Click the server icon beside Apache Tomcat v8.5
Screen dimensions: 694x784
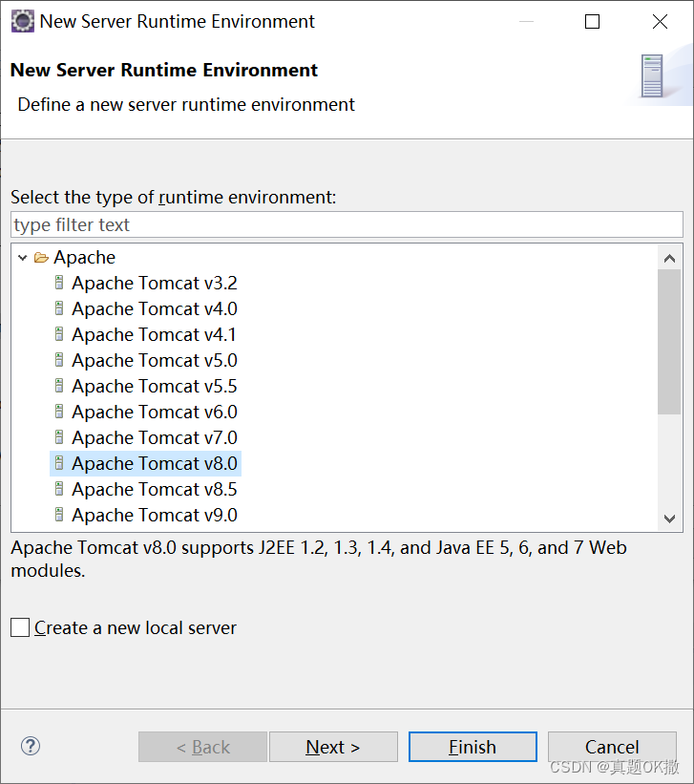[59, 489]
